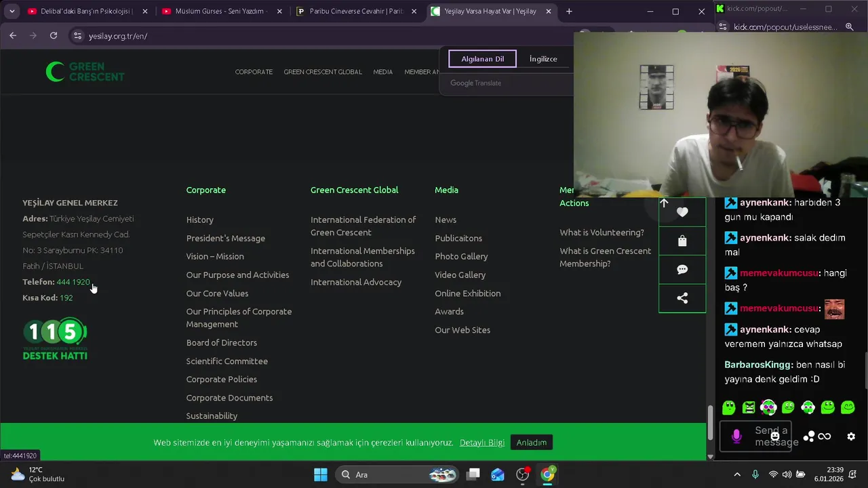868x488 pixels.
Task: Open the shopping bag icon
Action: pos(682,241)
